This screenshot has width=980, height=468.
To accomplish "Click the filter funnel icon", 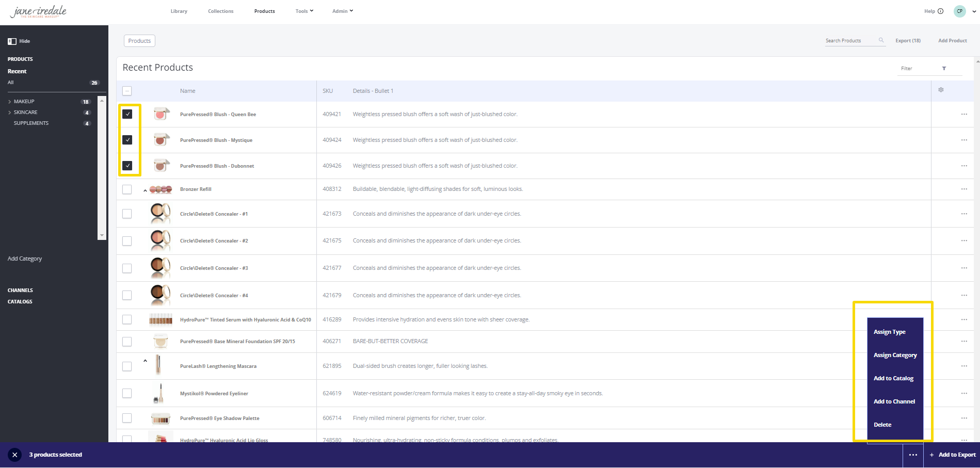I will click(x=944, y=69).
